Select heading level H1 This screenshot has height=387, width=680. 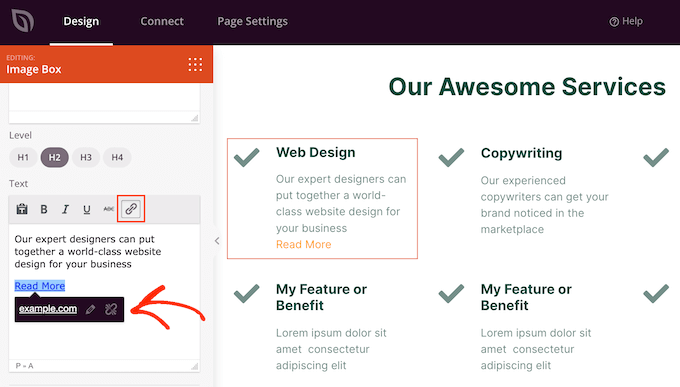click(x=23, y=157)
